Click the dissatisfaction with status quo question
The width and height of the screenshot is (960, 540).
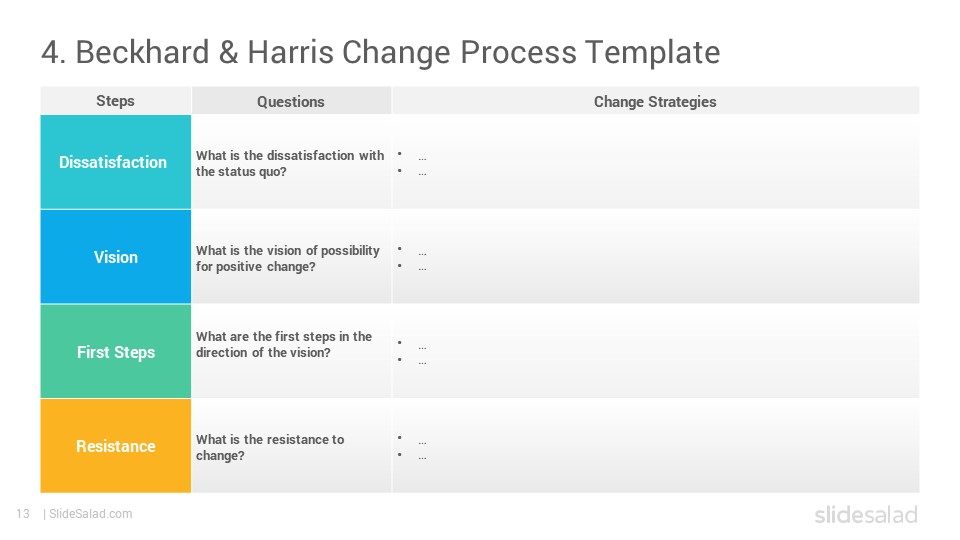(290, 163)
